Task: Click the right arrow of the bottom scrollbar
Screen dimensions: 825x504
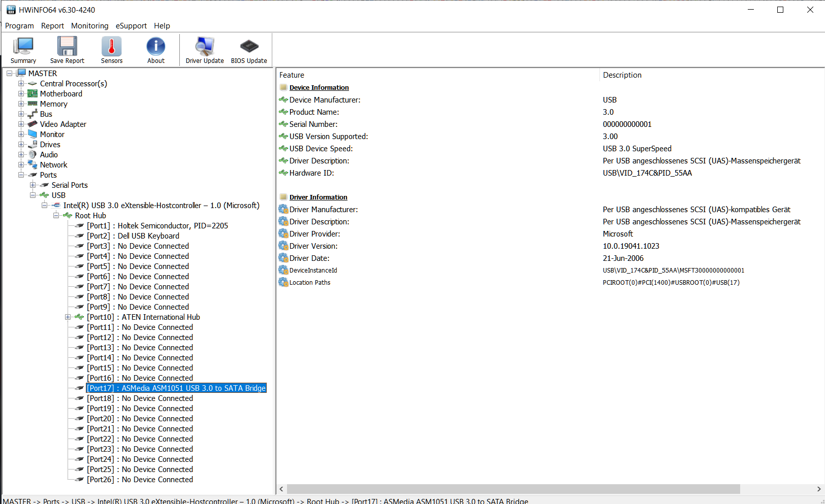Action: click(x=820, y=489)
